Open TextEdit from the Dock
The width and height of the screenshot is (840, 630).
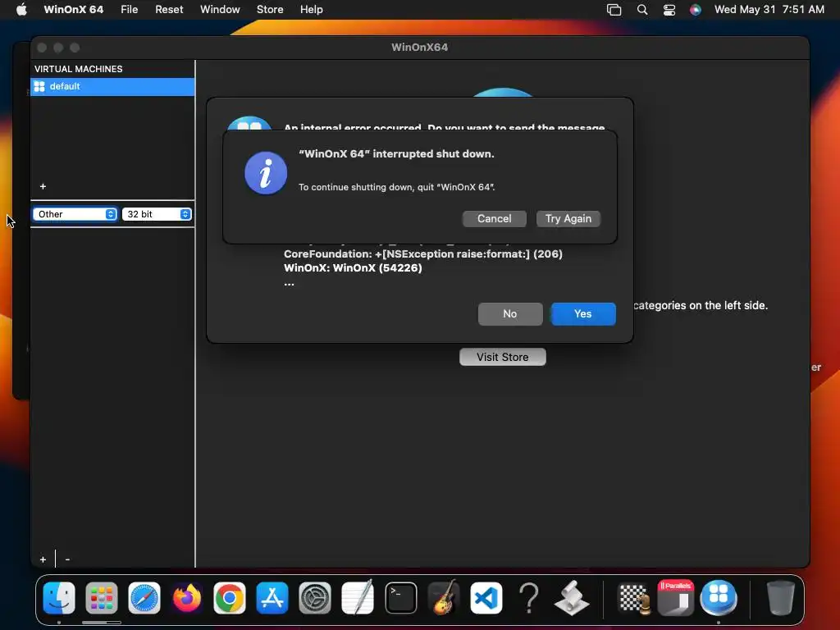coord(358,598)
